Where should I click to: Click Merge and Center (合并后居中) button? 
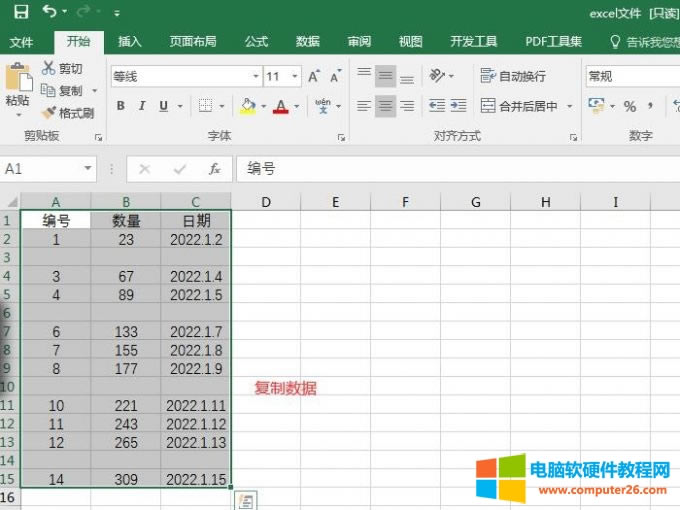(520, 106)
